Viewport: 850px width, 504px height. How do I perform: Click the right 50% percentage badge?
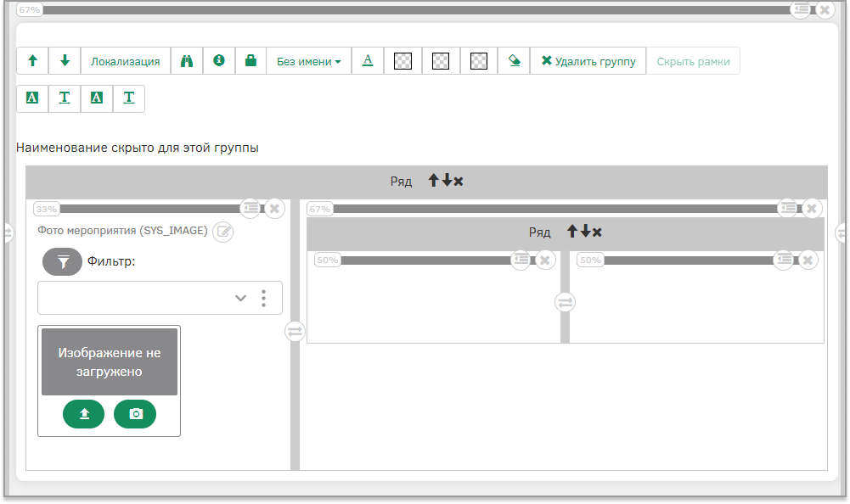click(590, 260)
